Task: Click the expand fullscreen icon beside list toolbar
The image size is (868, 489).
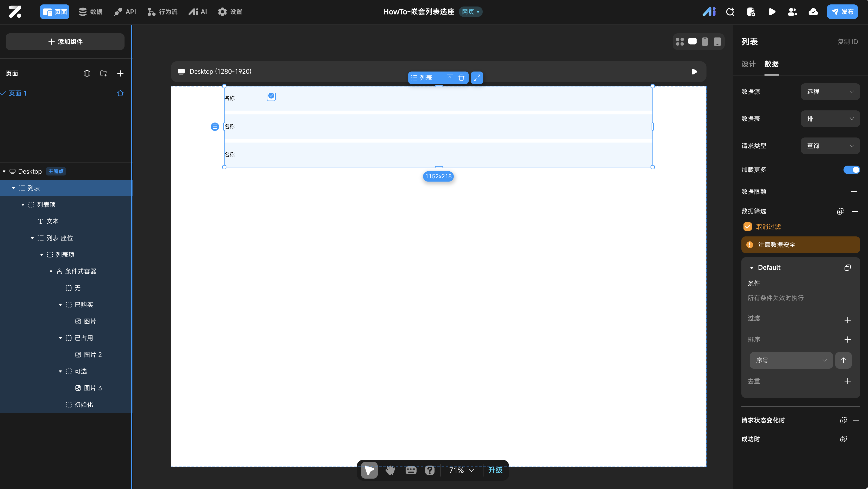Action: point(477,78)
